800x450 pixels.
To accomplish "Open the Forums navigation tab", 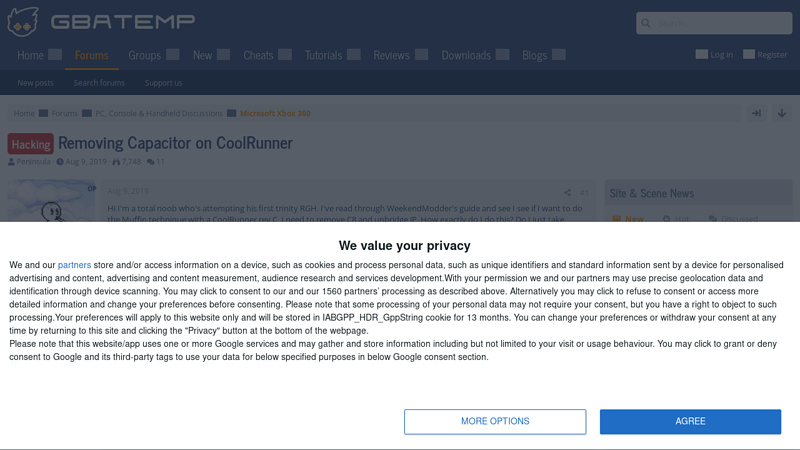I will pyautogui.click(x=92, y=55).
